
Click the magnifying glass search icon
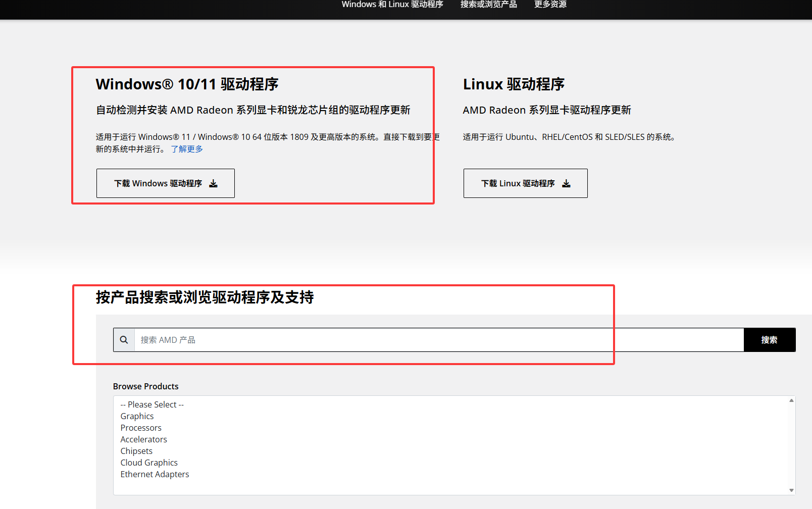[124, 340]
